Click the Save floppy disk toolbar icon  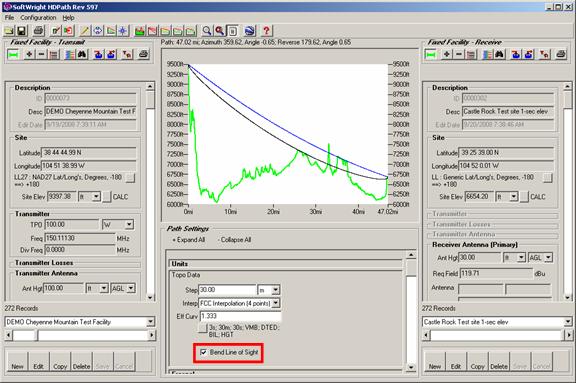pyautogui.click(x=21, y=31)
